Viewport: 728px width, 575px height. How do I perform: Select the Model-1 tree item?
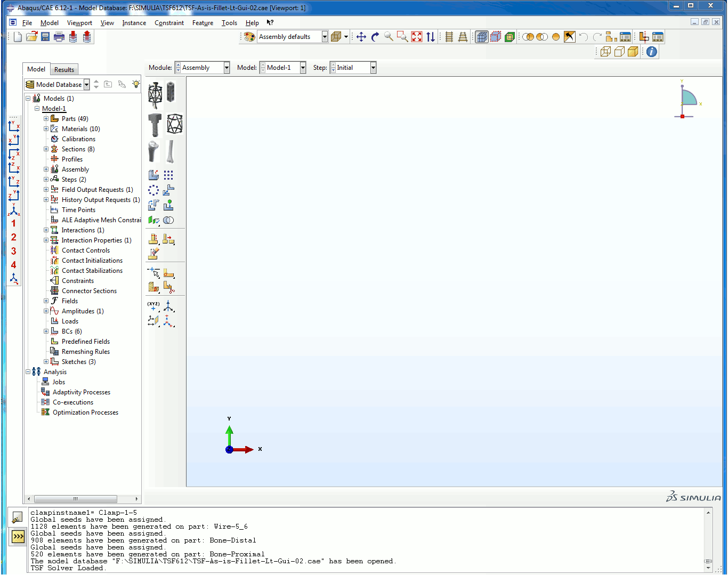point(54,109)
